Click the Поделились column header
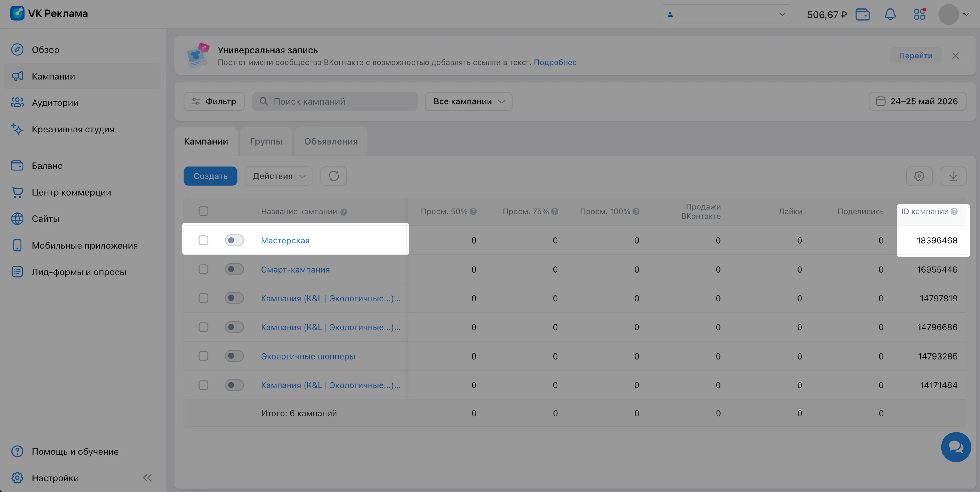This screenshot has width=980, height=492. (860, 212)
